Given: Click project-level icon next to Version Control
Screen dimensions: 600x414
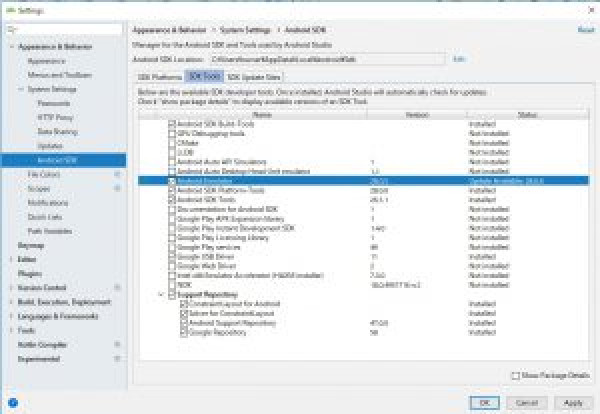Looking at the screenshot, I should tap(117, 287).
